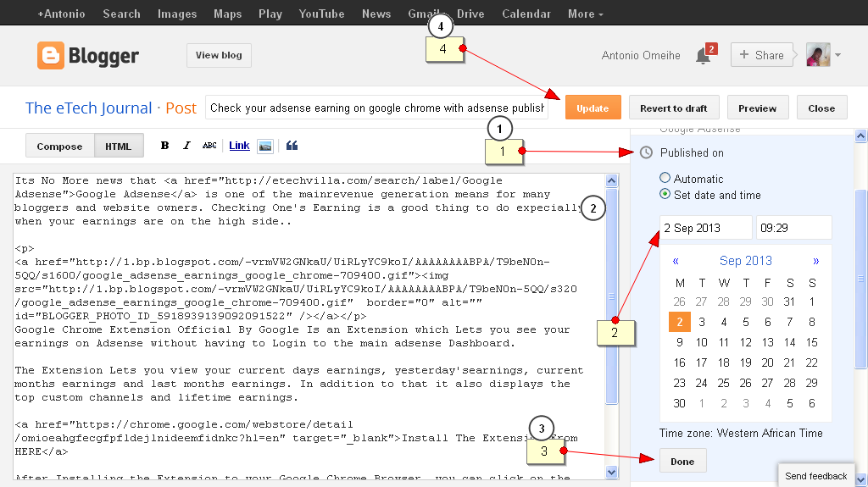Click the View blog button
Image resolution: width=868 pixels, height=487 pixels.
[x=219, y=55]
